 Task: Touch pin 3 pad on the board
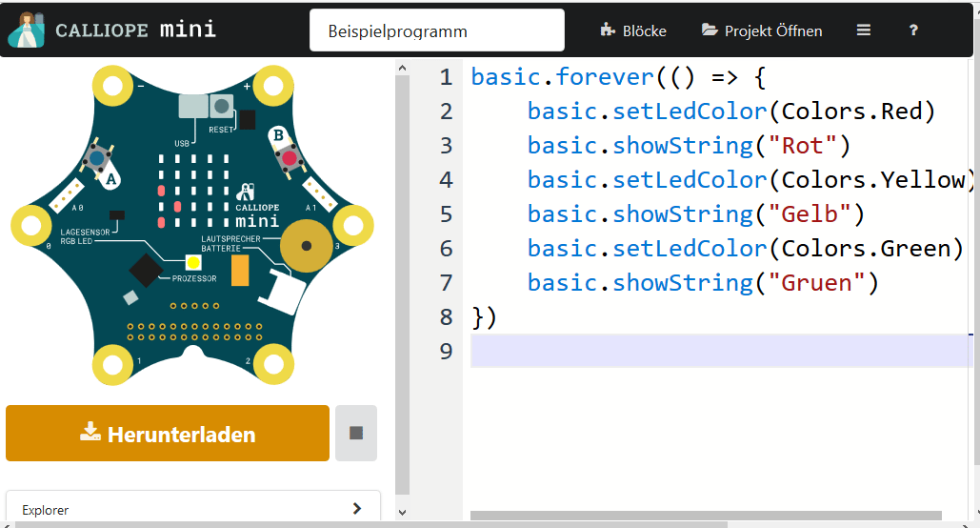(353, 225)
